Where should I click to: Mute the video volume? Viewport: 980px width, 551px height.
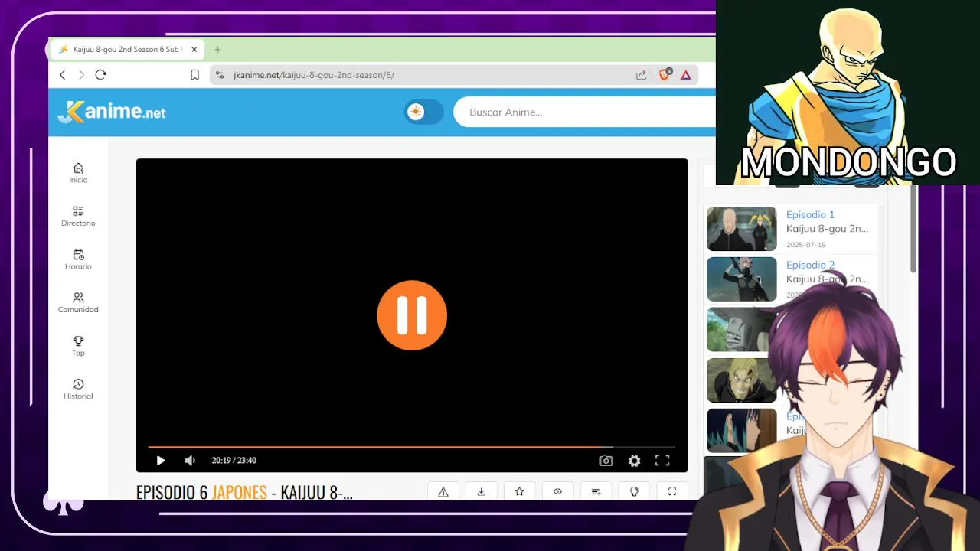coord(190,460)
